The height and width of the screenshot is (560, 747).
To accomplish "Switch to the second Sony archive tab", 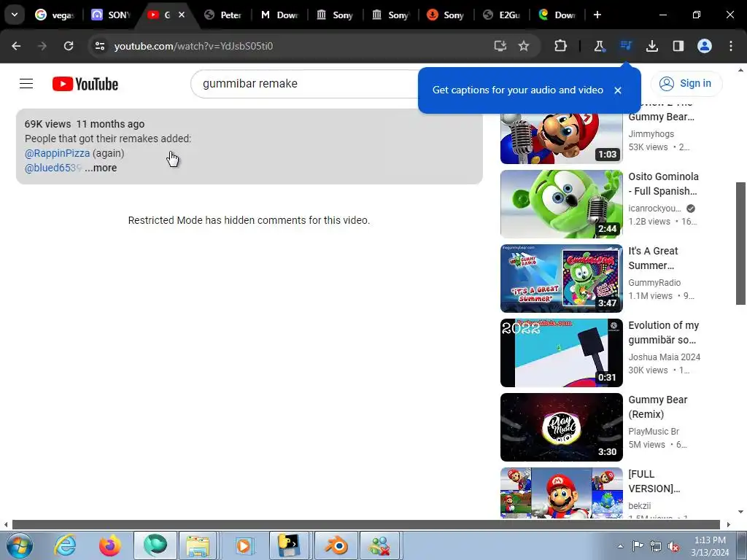I will click(390, 15).
